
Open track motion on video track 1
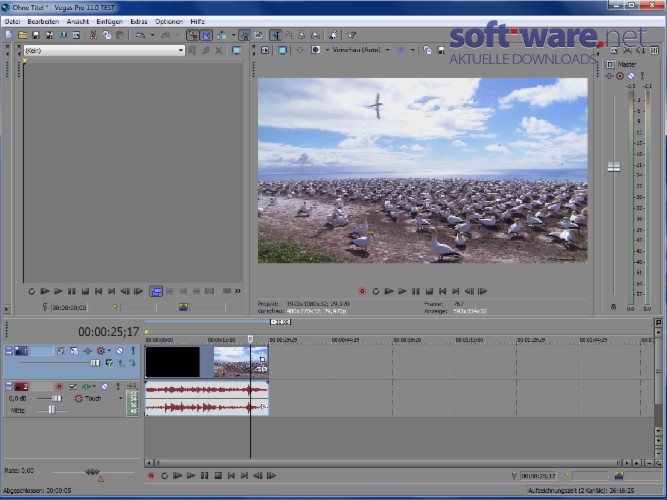pos(74,351)
